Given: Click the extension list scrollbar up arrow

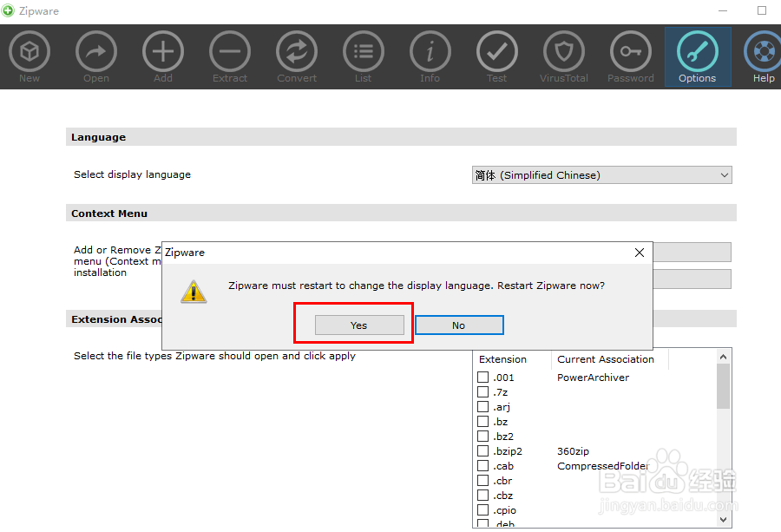Looking at the screenshot, I should tap(723, 357).
